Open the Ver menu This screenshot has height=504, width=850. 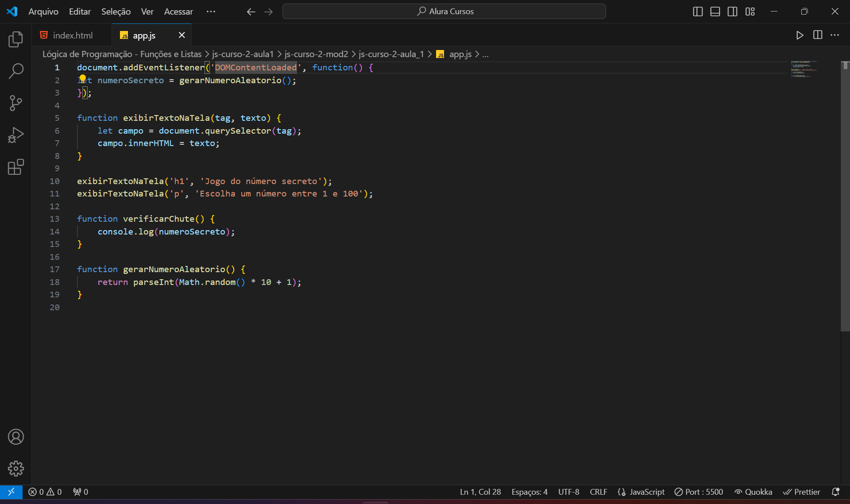(147, 12)
